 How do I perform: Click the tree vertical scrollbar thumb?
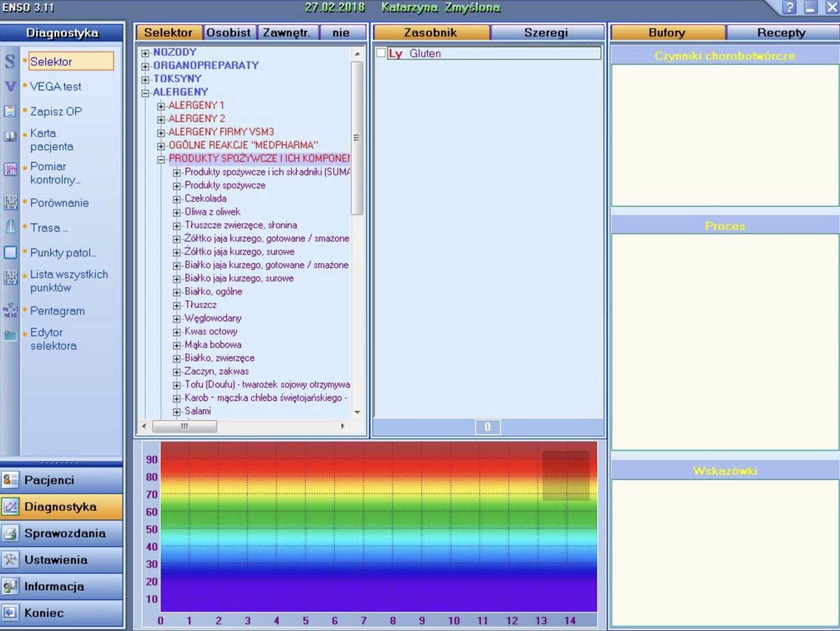[357, 138]
